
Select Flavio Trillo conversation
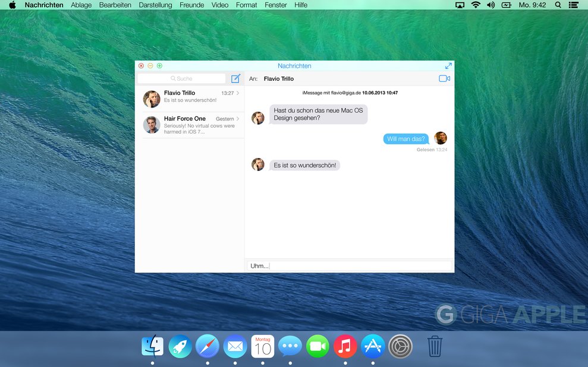191,99
